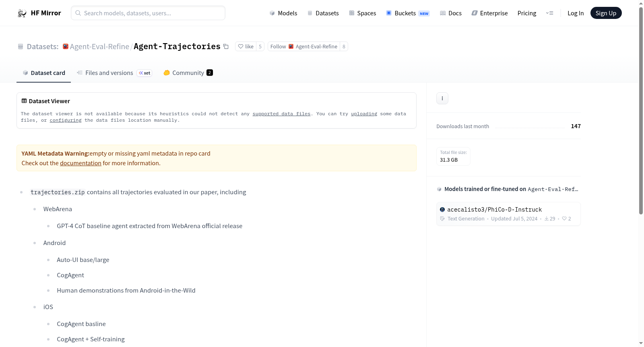Click the Community count badge 2
The height and width of the screenshot is (347, 644).
click(210, 73)
